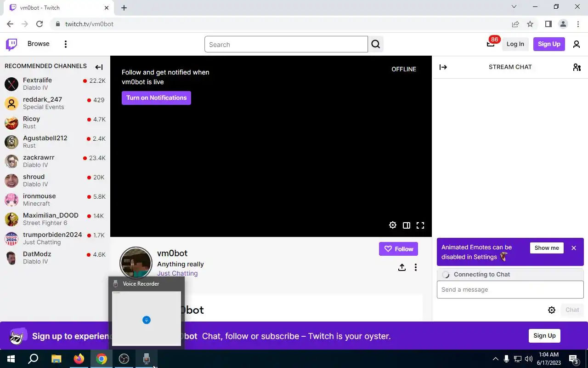This screenshot has height=368, width=588.
Task: Open Chrome three-dot menu
Action: point(577,24)
